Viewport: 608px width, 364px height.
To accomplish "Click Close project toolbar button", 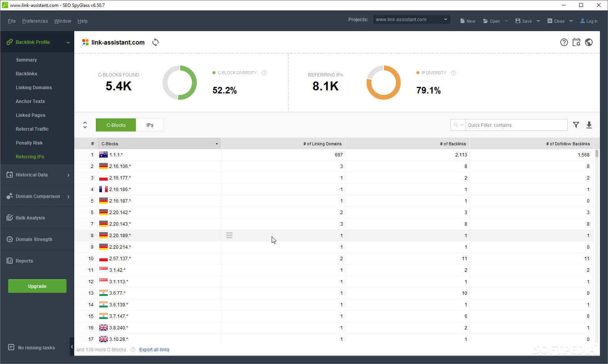I will tap(556, 21).
